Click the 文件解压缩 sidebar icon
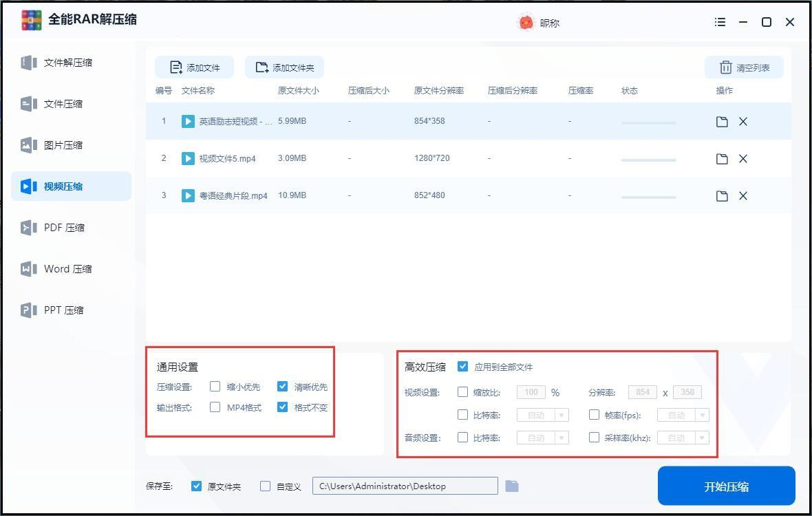The height and width of the screenshot is (516, 812). (28, 63)
